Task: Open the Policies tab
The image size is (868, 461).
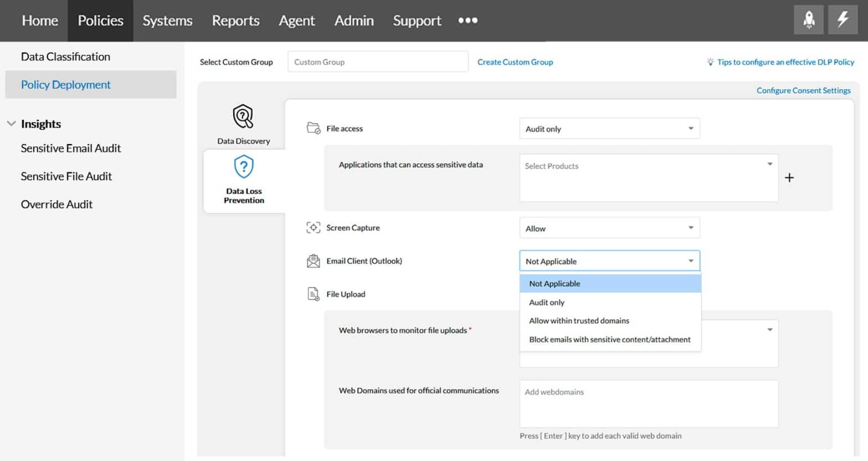Action: click(x=100, y=21)
